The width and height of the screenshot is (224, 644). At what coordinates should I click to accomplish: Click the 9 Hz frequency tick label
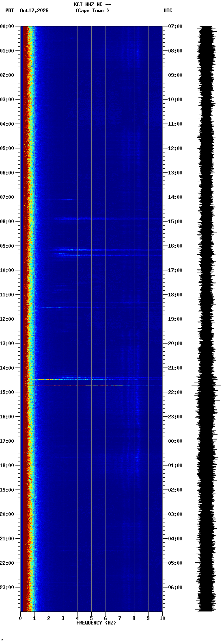tap(148, 618)
